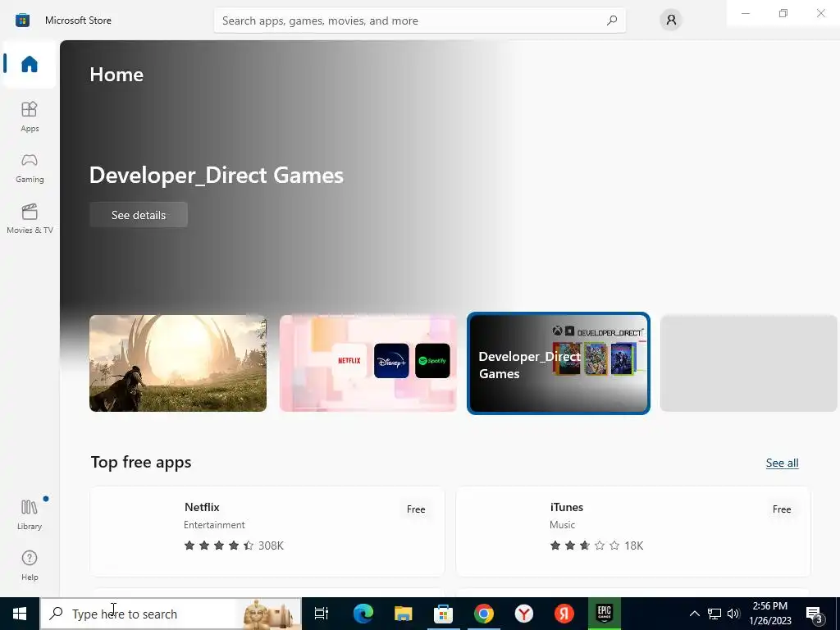Image resolution: width=840 pixels, height=630 pixels.
Task: Launch Google Chrome from taskbar
Action: [483, 614]
